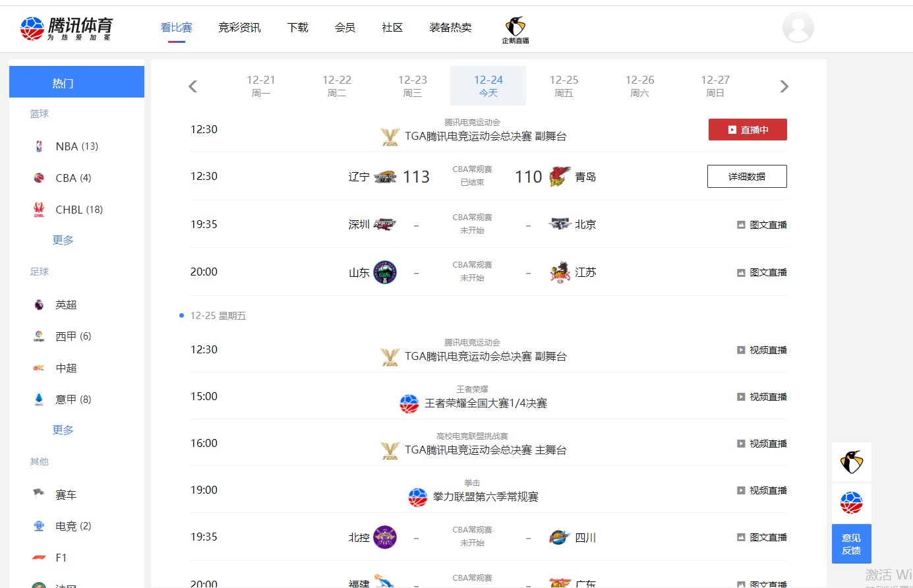
Task: Select the 12-25 Friday date tab
Action: tap(564, 86)
